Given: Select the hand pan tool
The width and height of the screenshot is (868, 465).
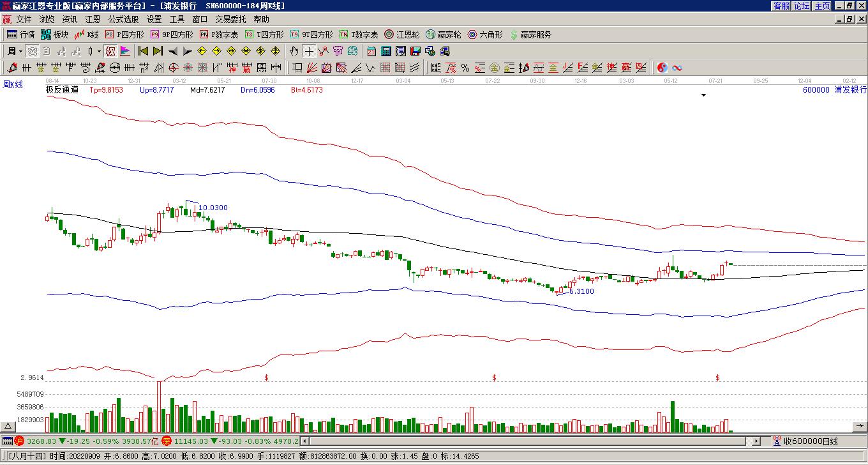Looking at the screenshot, I should click(x=294, y=51).
